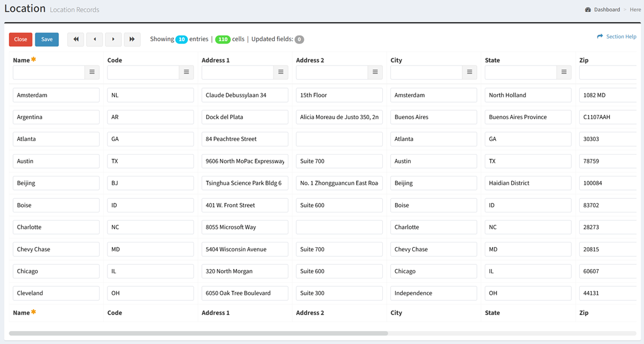Go to previous page of records

[94, 40]
